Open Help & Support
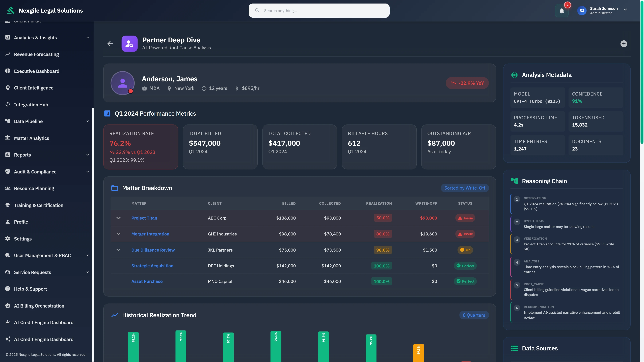Image resolution: width=644 pixels, height=362 pixels. (x=30, y=289)
